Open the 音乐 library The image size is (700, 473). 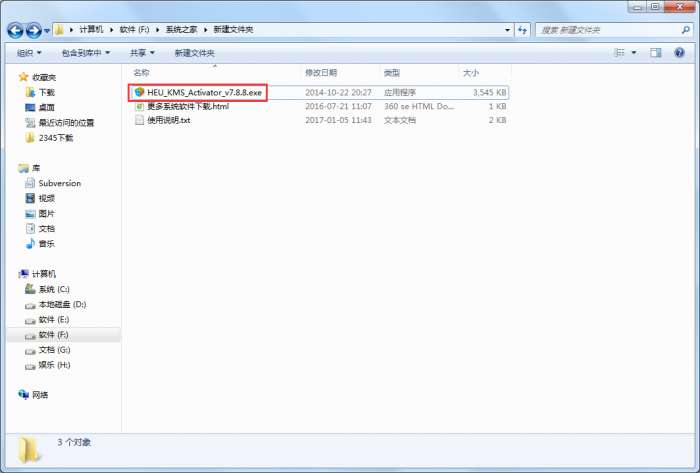click(46, 244)
